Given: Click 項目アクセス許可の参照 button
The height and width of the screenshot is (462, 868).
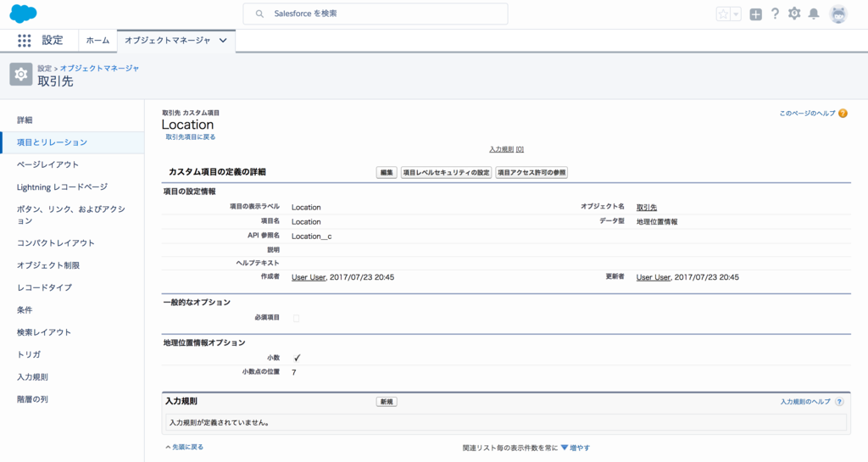Looking at the screenshot, I should [x=531, y=173].
